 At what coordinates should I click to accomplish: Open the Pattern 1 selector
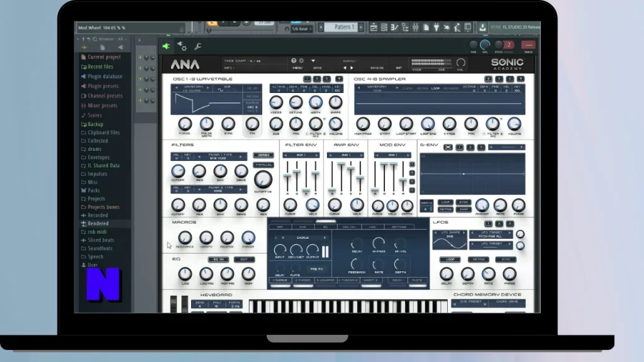click(342, 28)
